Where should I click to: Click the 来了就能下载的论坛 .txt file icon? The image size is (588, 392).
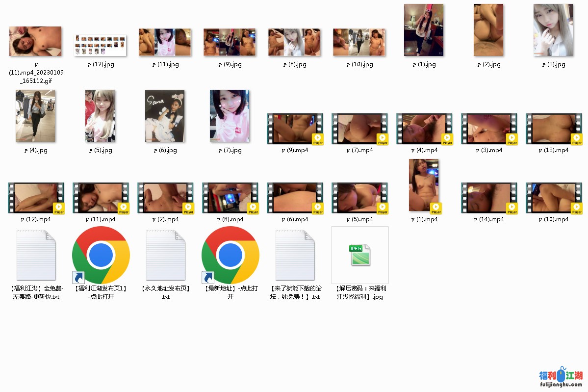click(x=295, y=255)
